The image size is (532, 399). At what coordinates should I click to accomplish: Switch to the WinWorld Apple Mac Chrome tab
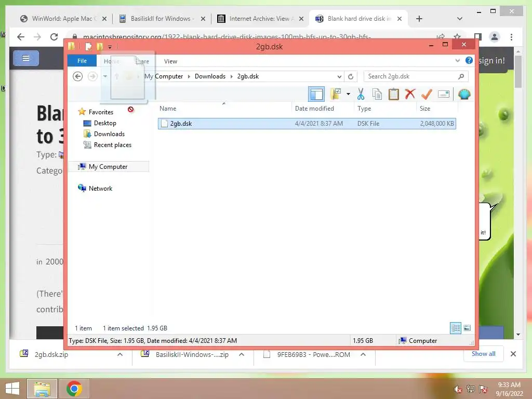63,19
